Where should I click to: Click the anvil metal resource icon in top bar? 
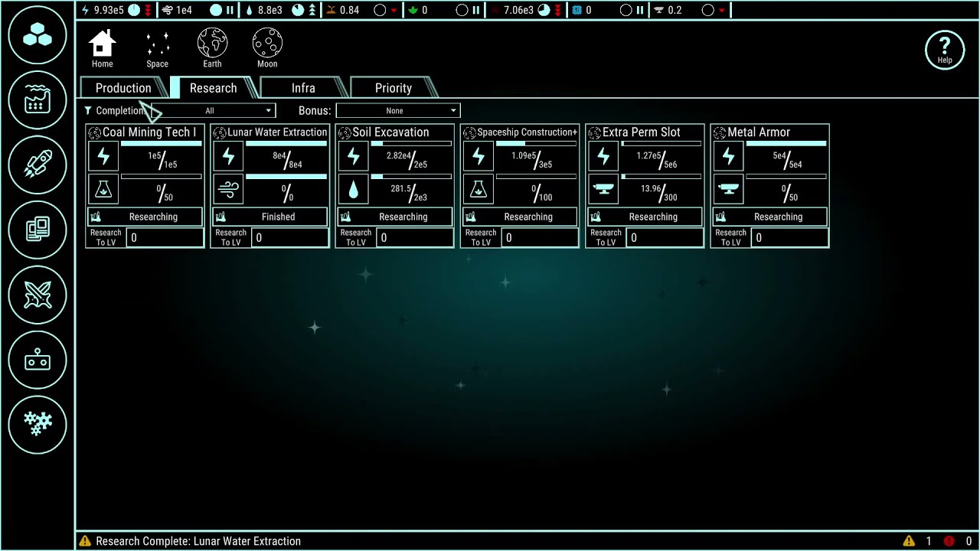659,10
